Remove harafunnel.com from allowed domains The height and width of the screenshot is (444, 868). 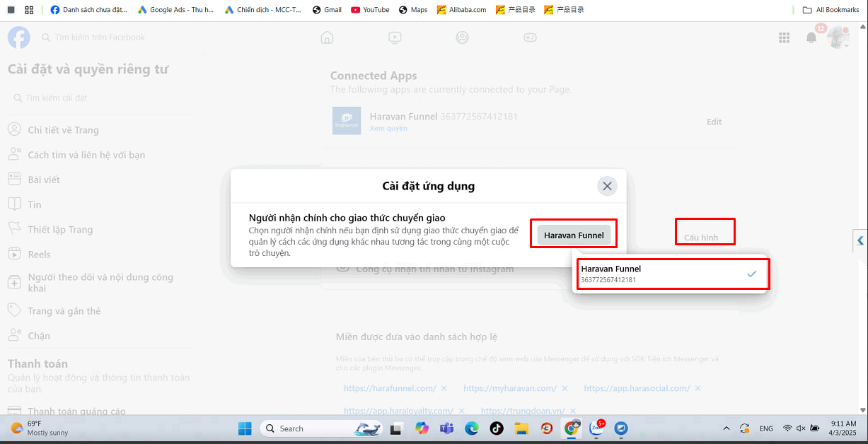pos(444,388)
